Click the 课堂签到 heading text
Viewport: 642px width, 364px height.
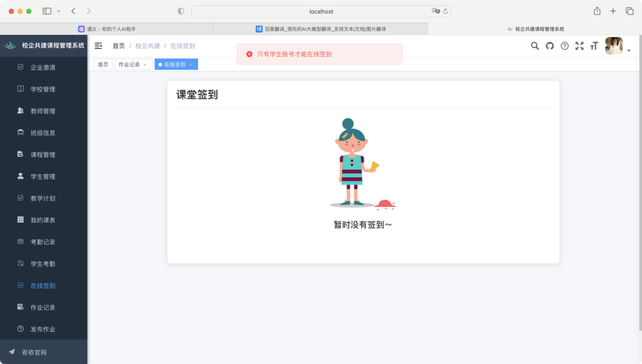click(197, 95)
